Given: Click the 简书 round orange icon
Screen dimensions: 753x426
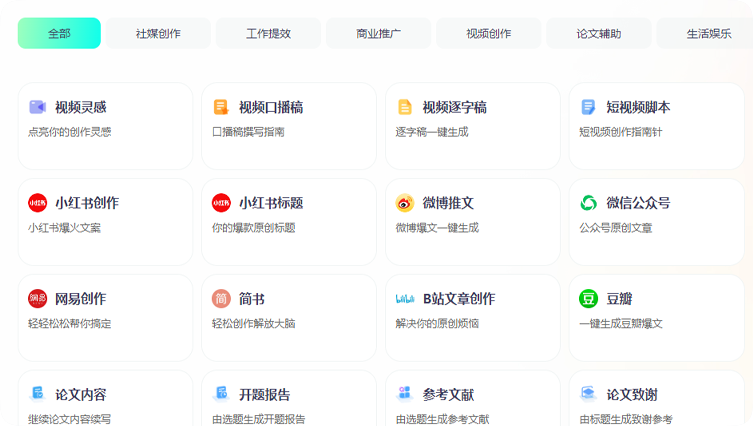Looking at the screenshot, I should click(x=221, y=299).
